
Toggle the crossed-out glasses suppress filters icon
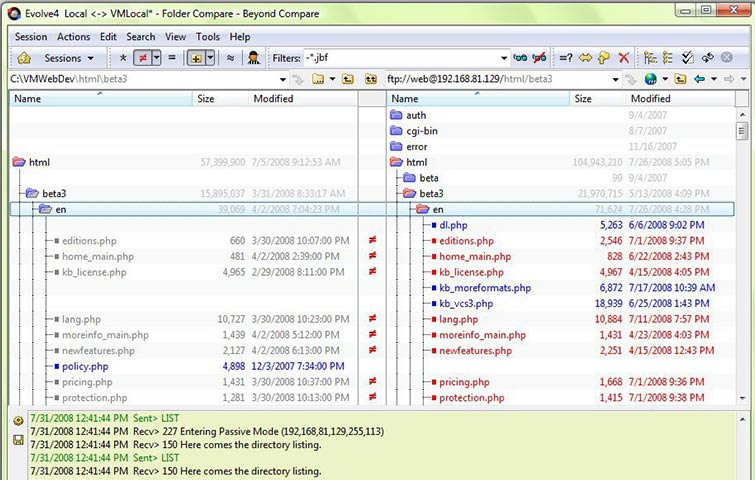[539, 58]
